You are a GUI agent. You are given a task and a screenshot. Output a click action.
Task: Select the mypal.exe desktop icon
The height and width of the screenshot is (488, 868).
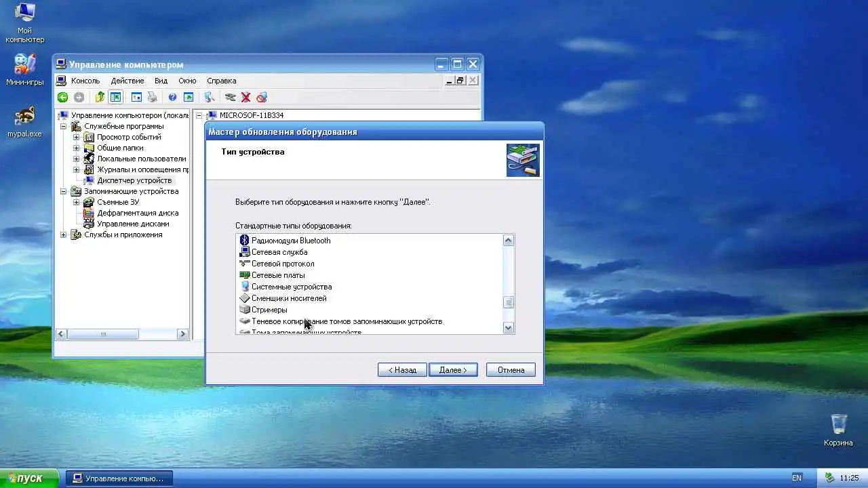24,122
